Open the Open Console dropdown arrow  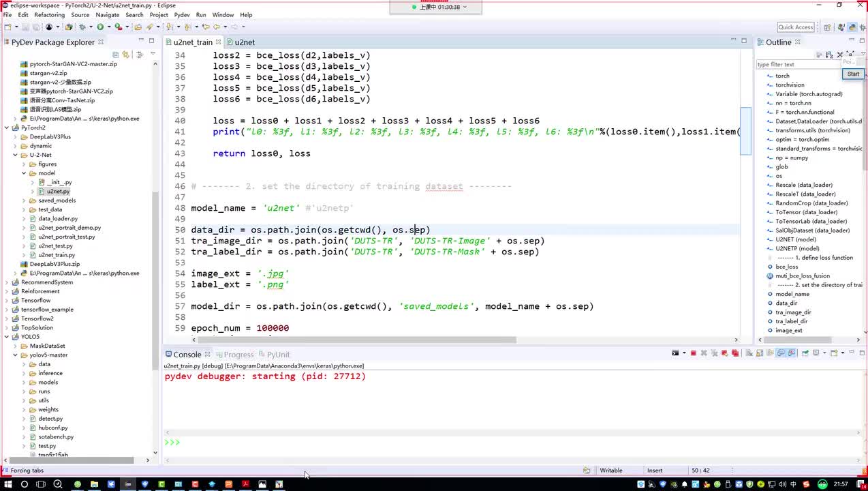(x=843, y=353)
